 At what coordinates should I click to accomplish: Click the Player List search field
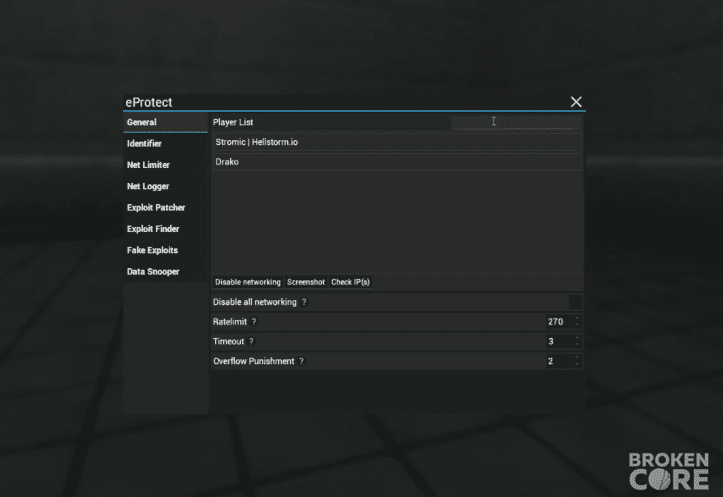coord(516,122)
